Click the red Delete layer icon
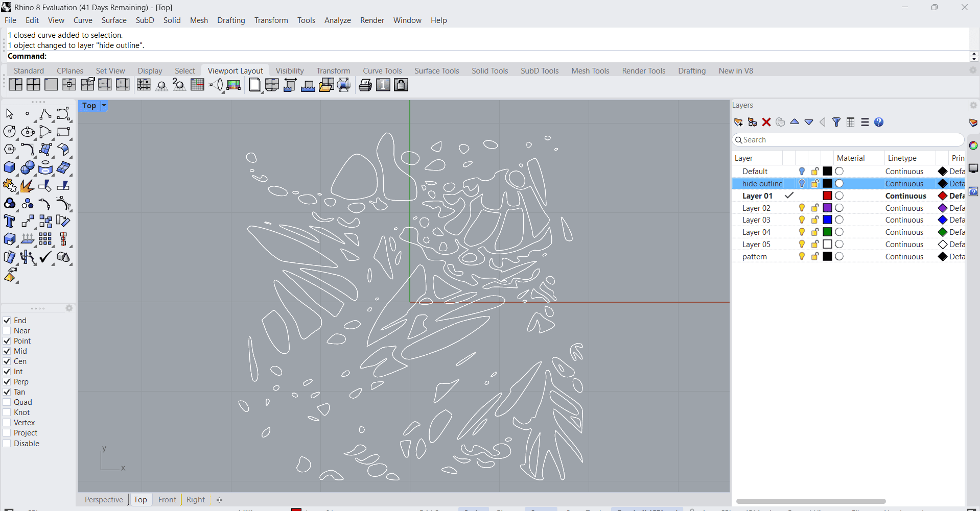The width and height of the screenshot is (980, 511). click(x=766, y=122)
